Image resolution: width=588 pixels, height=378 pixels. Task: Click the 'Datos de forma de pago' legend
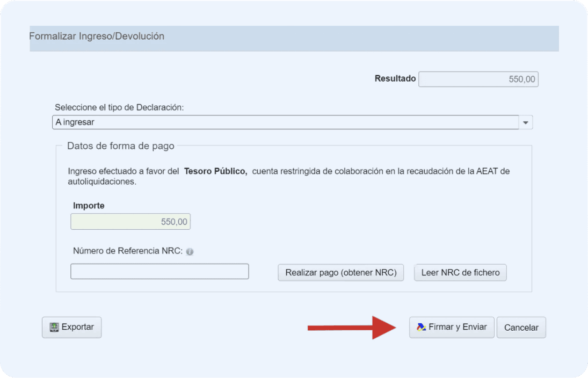click(x=121, y=146)
